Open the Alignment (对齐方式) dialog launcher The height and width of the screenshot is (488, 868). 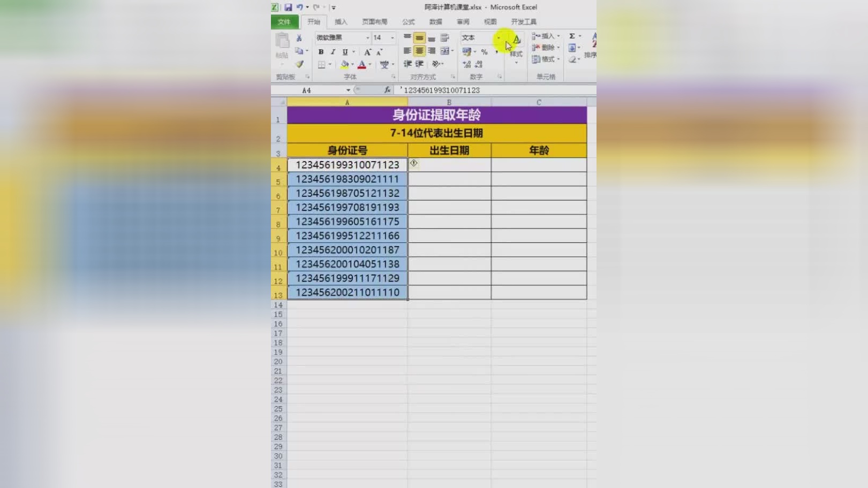[x=453, y=77]
